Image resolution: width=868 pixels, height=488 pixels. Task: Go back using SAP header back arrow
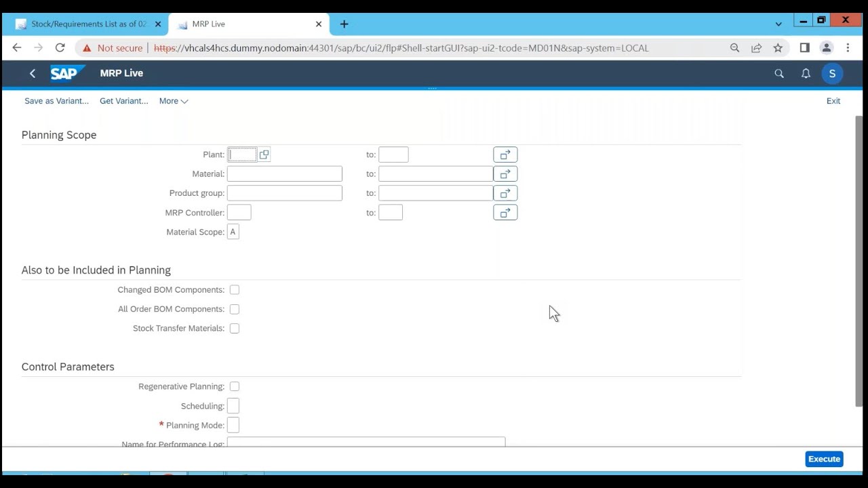click(x=32, y=73)
